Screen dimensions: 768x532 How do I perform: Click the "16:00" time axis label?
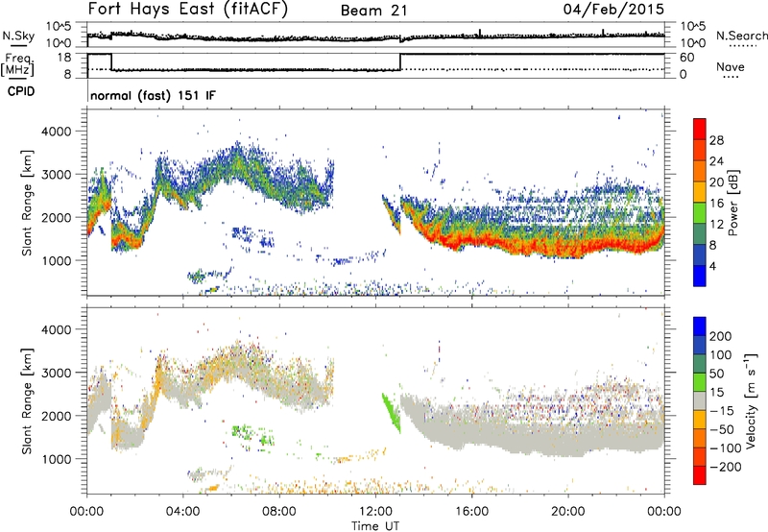pyautogui.click(x=471, y=512)
